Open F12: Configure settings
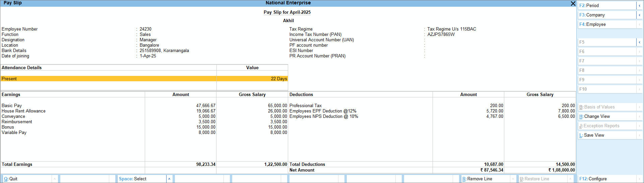 tap(606, 179)
